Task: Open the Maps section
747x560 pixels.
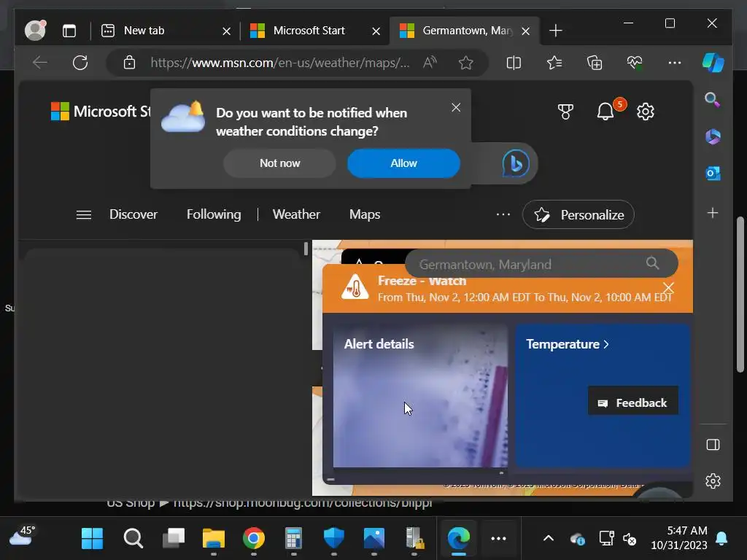Action: [365, 214]
